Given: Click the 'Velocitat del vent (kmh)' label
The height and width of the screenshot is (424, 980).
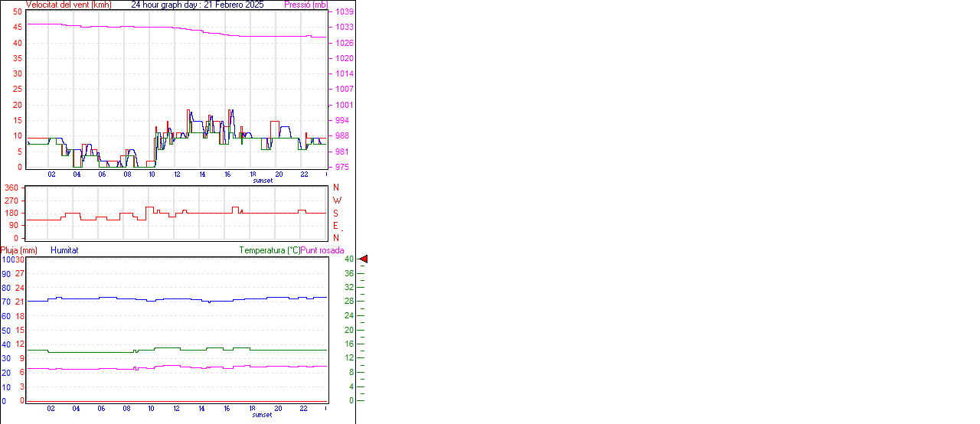Looking at the screenshot, I should pyautogui.click(x=68, y=5).
